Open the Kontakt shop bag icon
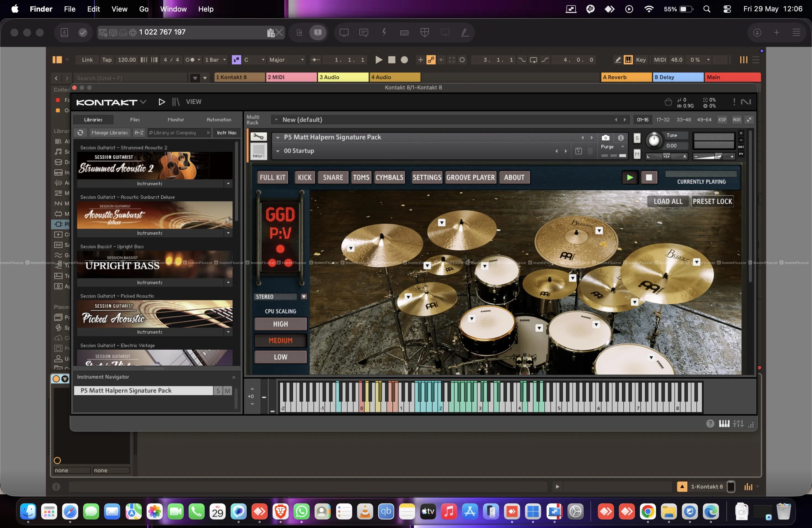Image resolution: width=812 pixels, height=528 pixels. coord(668,102)
